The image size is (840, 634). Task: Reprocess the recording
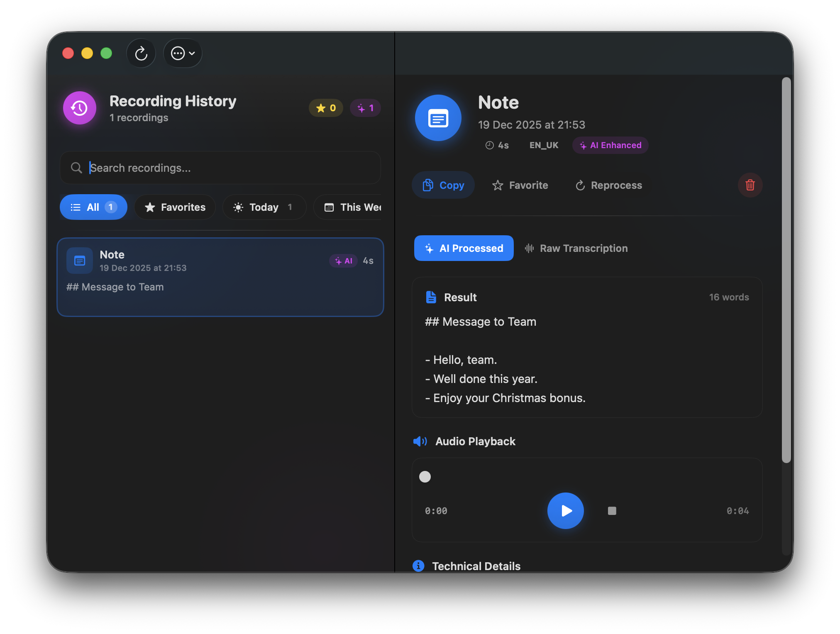click(x=609, y=185)
